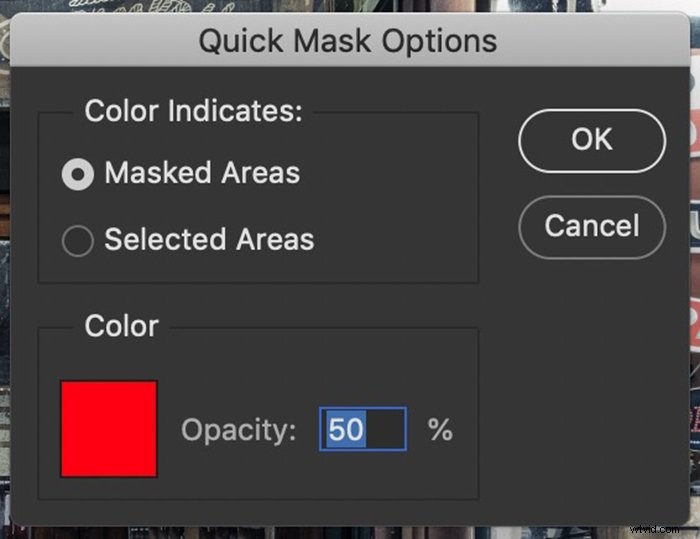Open the red mask color swatch
Screen dimensions: 700x539
click(109, 429)
